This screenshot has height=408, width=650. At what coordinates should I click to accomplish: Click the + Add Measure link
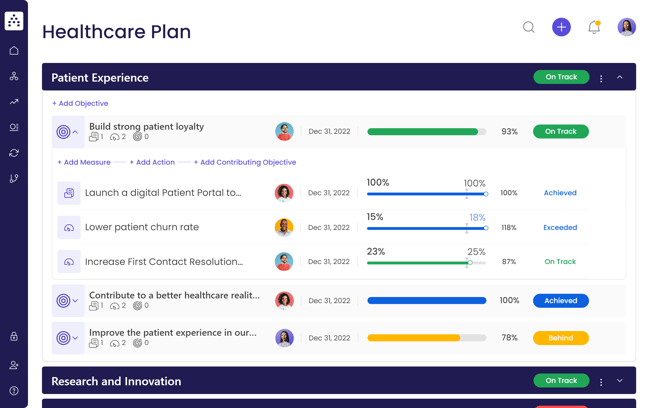coord(84,162)
